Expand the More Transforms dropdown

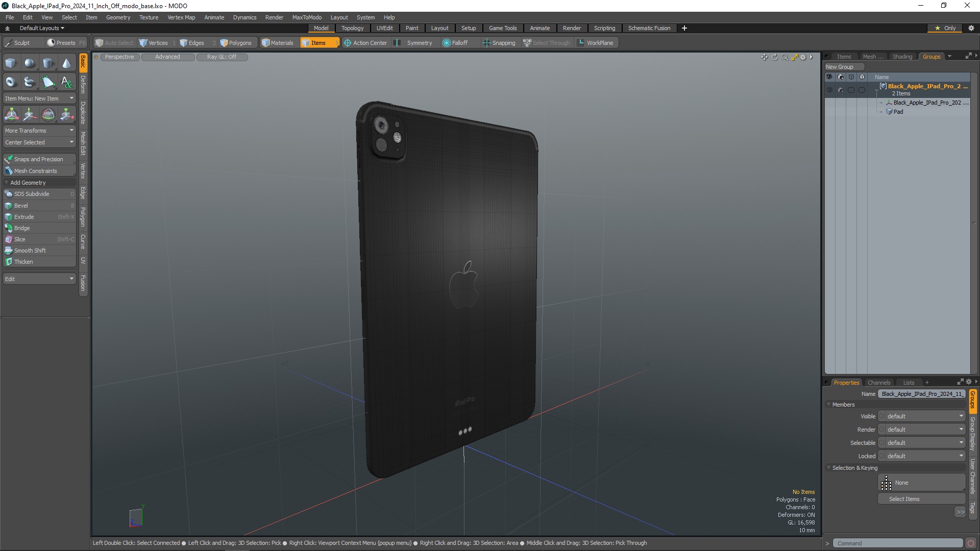(x=39, y=131)
